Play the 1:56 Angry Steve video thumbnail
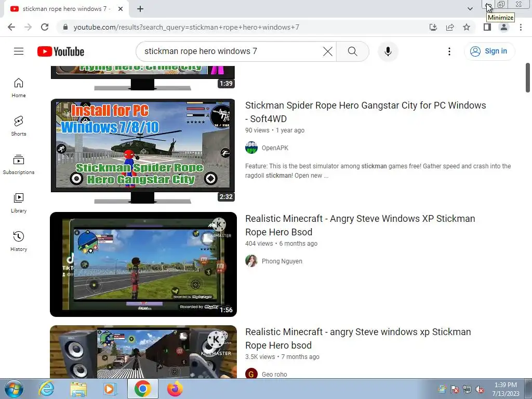Image resolution: width=532 pixels, height=399 pixels. click(x=143, y=264)
